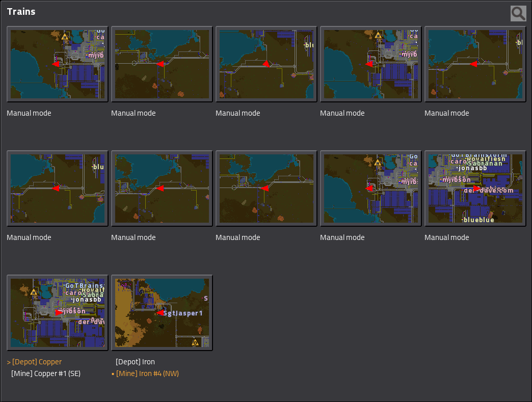Select the [Depot] Copper schedule entry
532x402 pixels.
coord(37,362)
